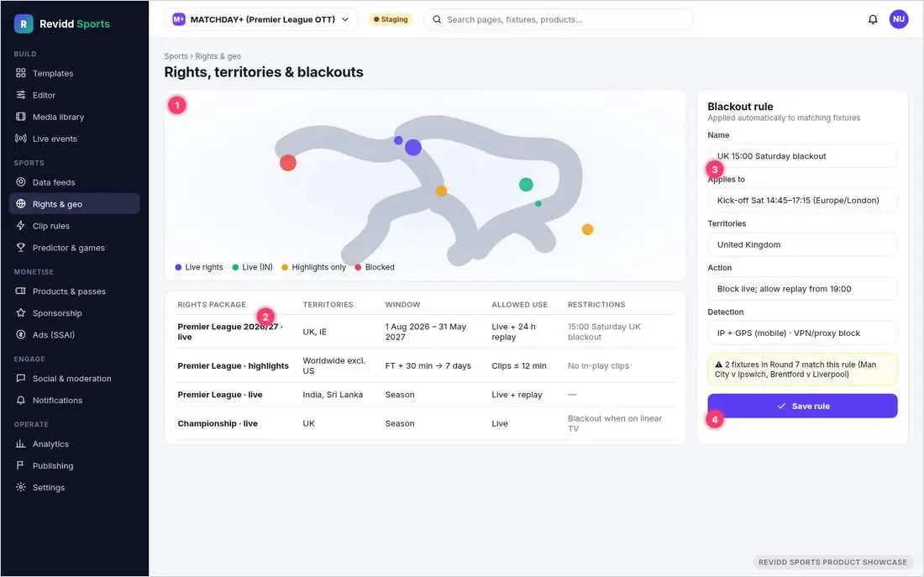Click the warning triangle in fixtures notice
Screen dimensions: 924x577
pyautogui.click(x=718, y=365)
